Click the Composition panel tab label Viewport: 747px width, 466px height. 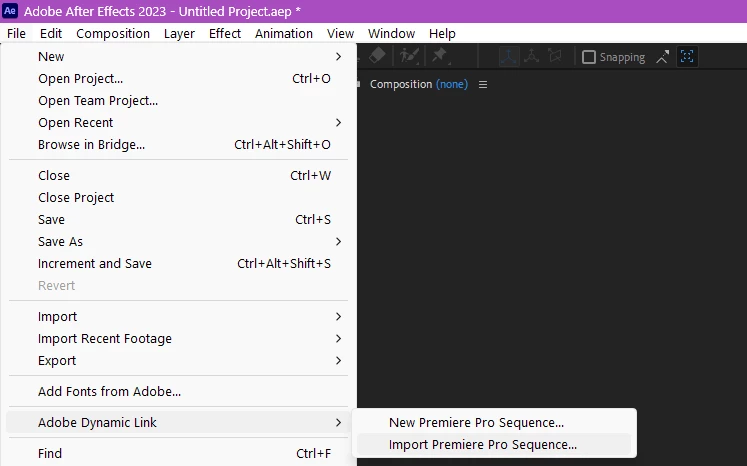click(401, 84)
